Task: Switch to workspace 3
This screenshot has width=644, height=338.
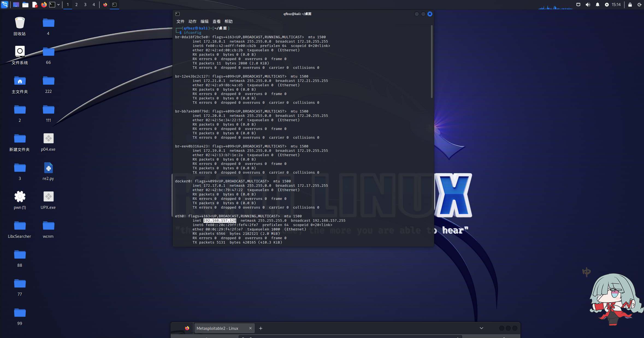Action: [x=85, y=5]
